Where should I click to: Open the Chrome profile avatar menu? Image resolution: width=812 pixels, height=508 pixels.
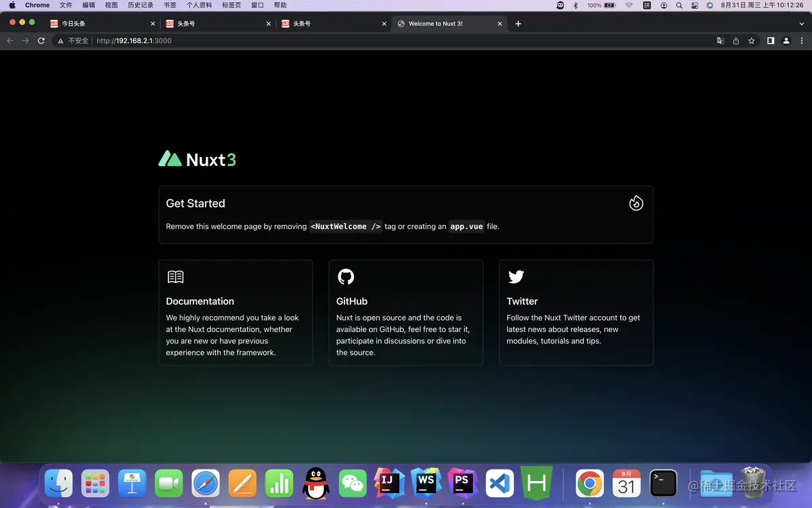786,41
